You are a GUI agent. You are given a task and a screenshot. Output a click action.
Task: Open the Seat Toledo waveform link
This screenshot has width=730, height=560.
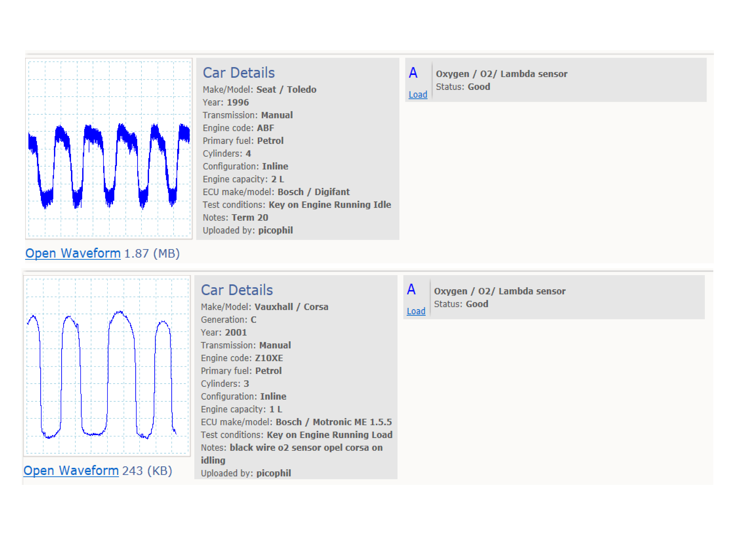click(x=73, y=253)
